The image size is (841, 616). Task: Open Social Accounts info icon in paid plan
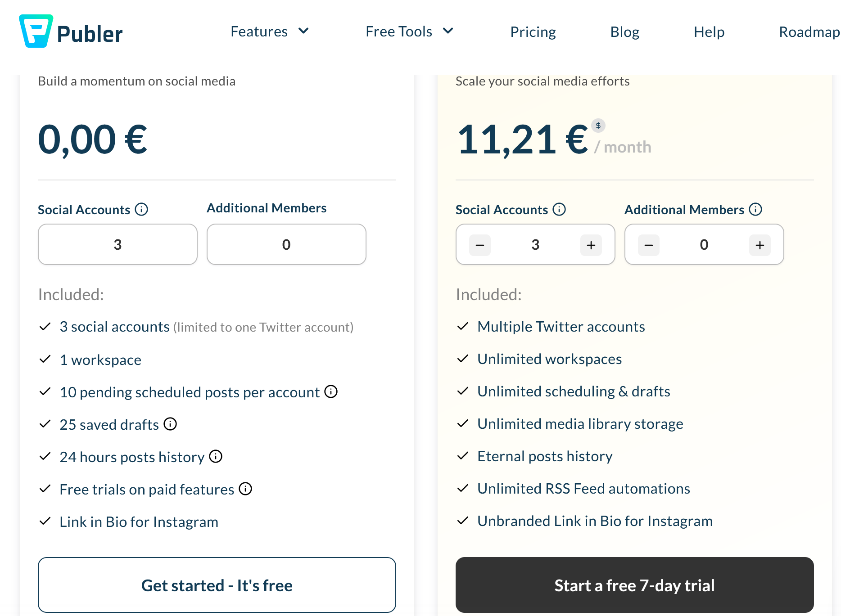click(559, 209)
